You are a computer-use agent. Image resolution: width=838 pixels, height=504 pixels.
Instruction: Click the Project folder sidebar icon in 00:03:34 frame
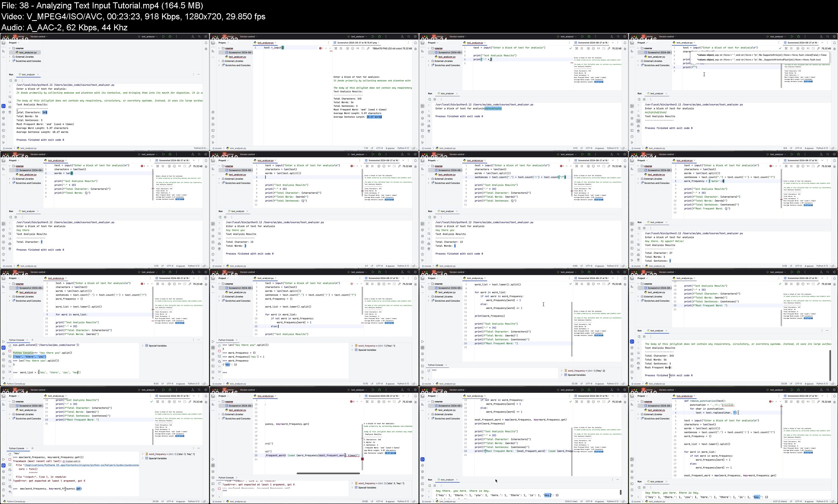[x=423, y=43]
